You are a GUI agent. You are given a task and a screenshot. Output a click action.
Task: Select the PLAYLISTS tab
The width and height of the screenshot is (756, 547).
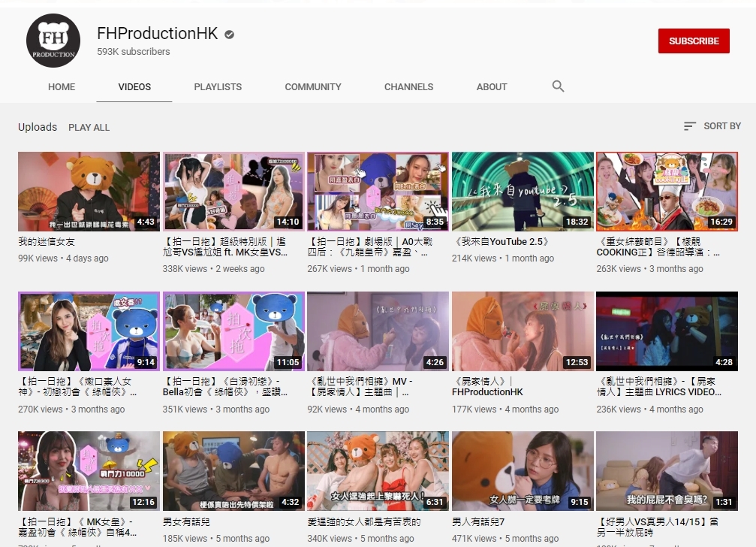point(218,87)
